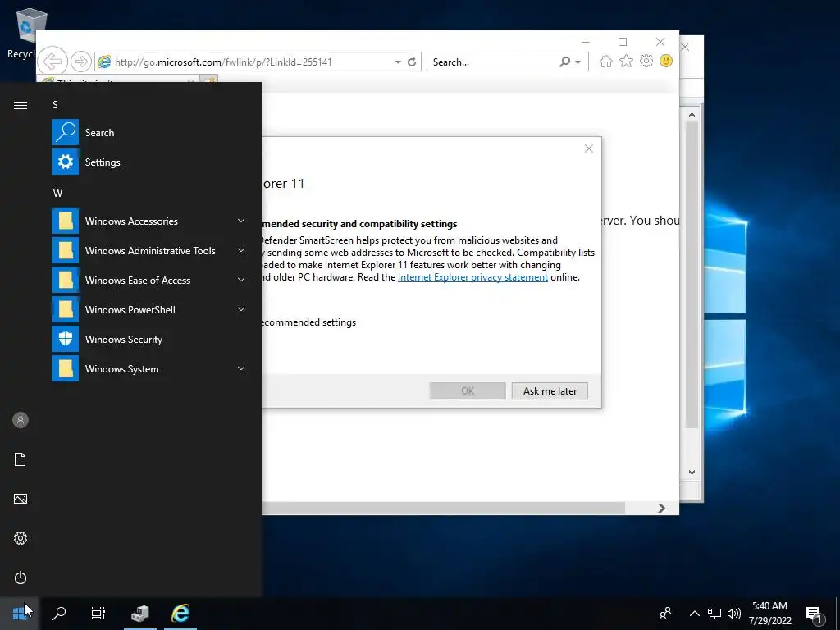Click the smiley feedback icon
840x630 pixels.
click(666, 61)
